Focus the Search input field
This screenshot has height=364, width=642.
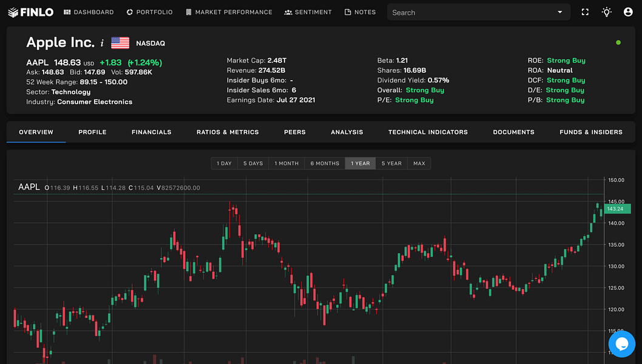[471, 12]
